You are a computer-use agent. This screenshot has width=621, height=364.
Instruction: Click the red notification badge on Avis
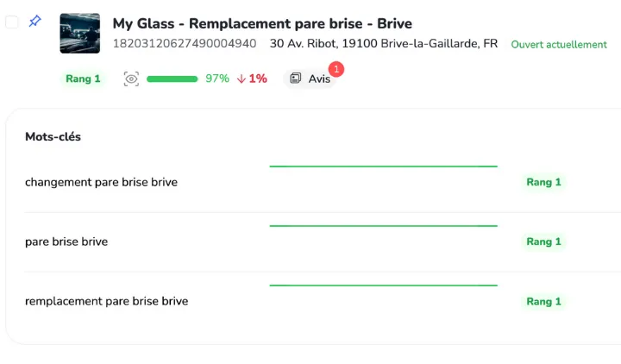click(x=336, y=68)
